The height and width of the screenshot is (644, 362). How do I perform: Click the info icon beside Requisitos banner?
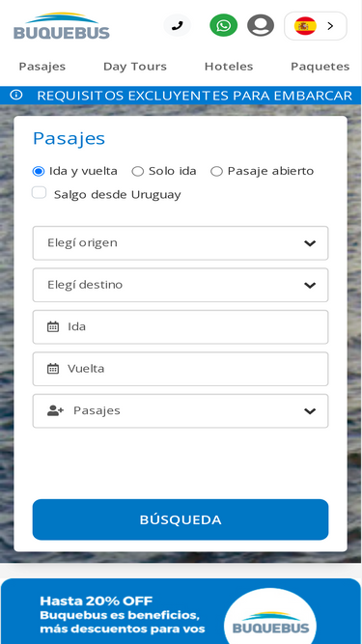click(x=16, y=95)
